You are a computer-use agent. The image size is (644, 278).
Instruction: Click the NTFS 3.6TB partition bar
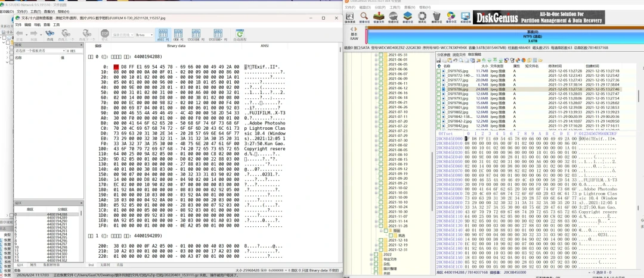pos(504,36)
